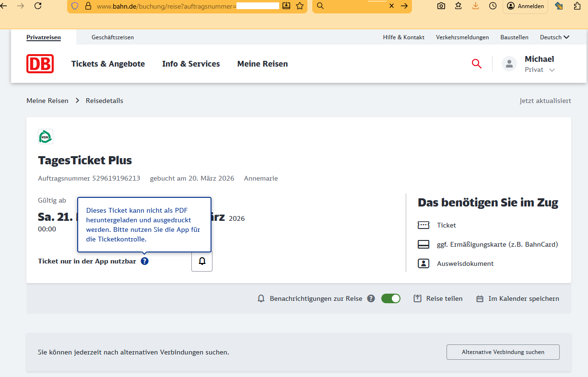Click 'Jetzt aktualisiert' status text
Image resolution: width=588 pixels, height=377 pixels.
pyautogui.click(x=545, y=101)
